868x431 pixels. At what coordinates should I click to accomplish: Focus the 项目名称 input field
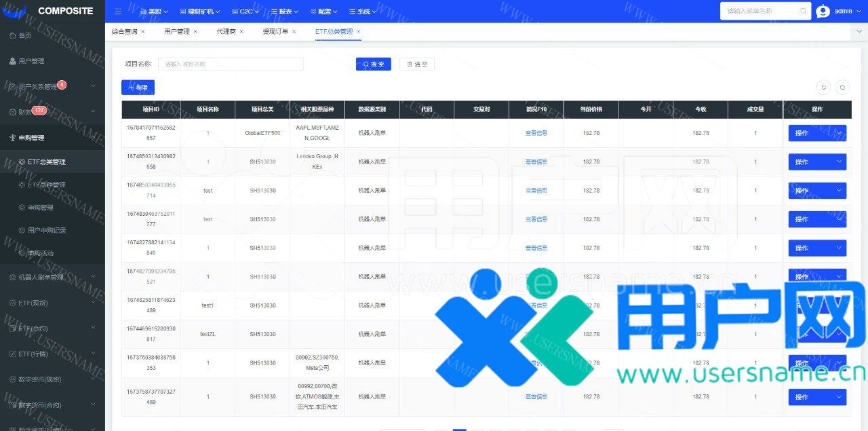click(x=231, y=64)
